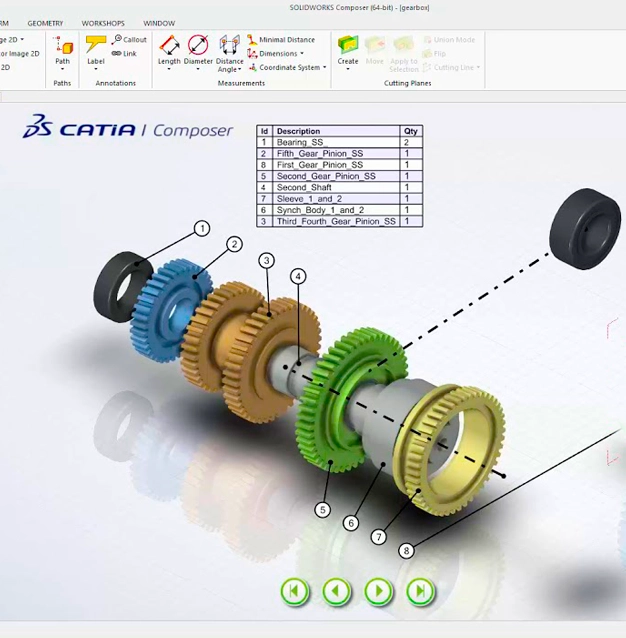Click the Apply to Selection icon
Screen dimensions: 626x638
(x=404, y=45)
